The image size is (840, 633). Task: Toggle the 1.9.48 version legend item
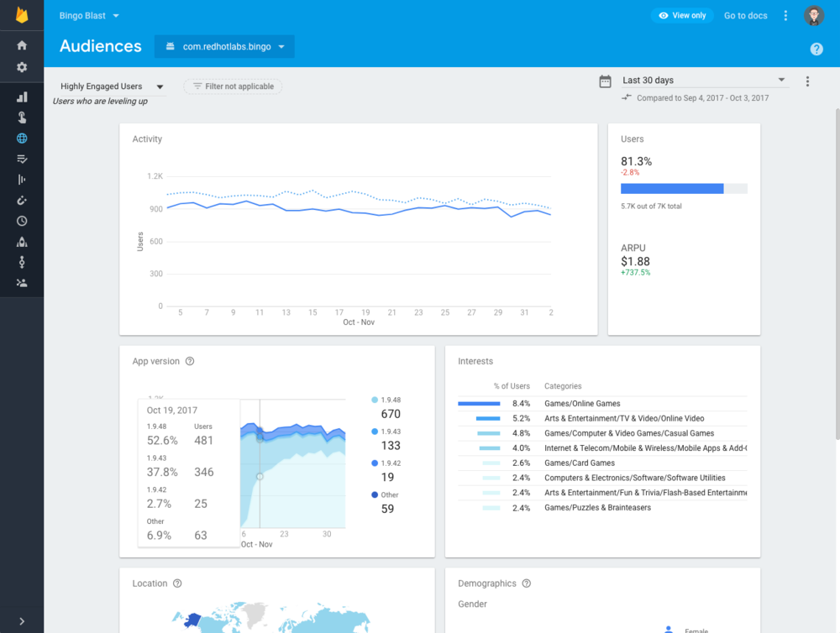click(386, 400)
